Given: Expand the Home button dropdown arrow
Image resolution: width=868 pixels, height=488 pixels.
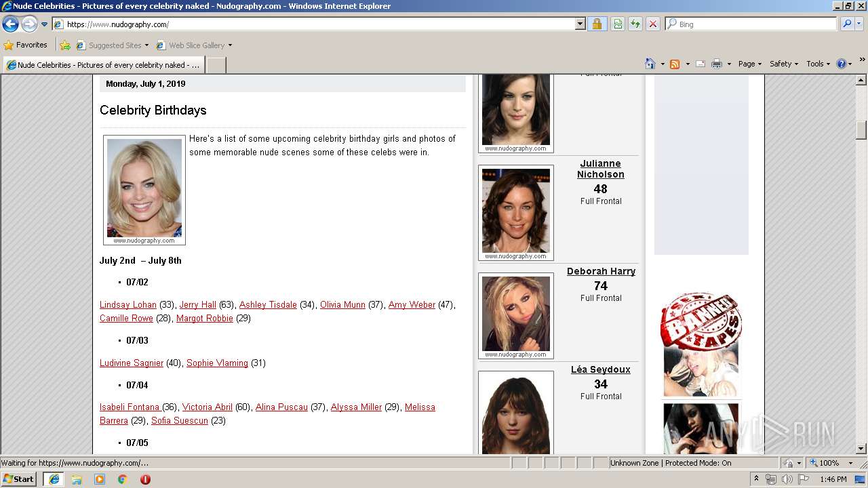Looking at the screenshot, I should (663, 64).
